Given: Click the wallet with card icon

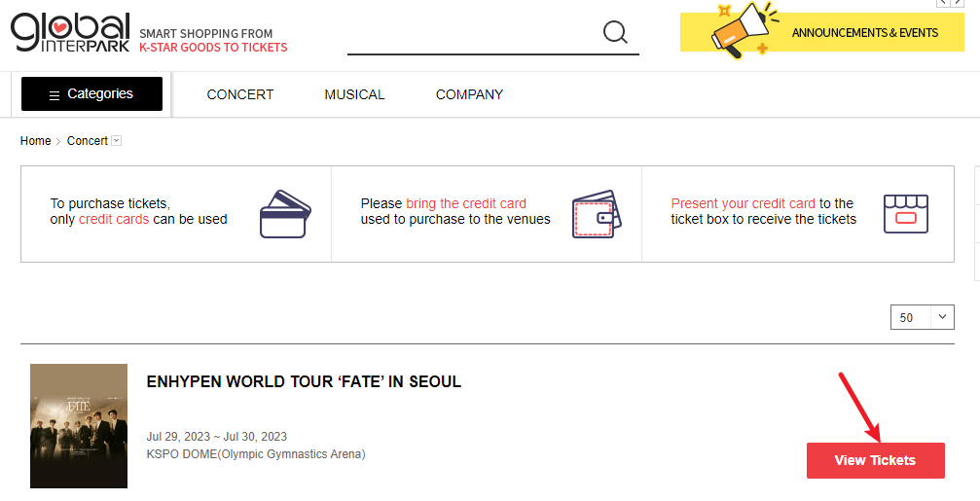Looking at the screenshot, I should pyautogui.click(x=595, y=214).
